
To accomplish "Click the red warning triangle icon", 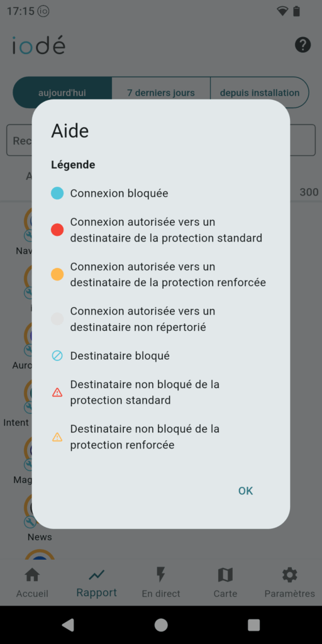I will (x=57, y=392).
